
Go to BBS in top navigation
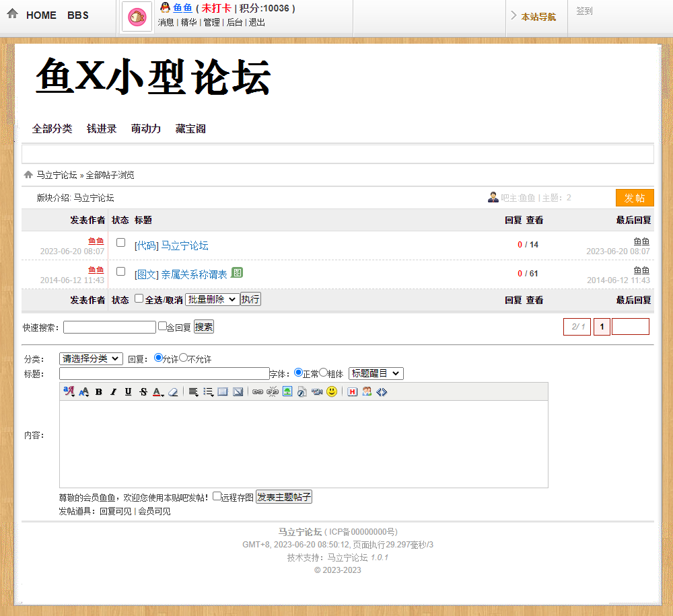[x=78, y=15]
